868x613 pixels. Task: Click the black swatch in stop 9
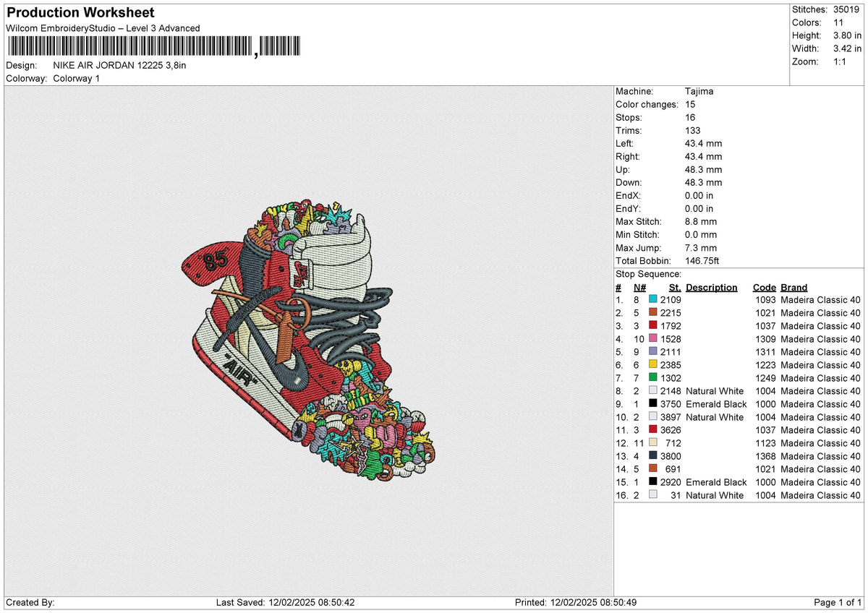point(653,404)
